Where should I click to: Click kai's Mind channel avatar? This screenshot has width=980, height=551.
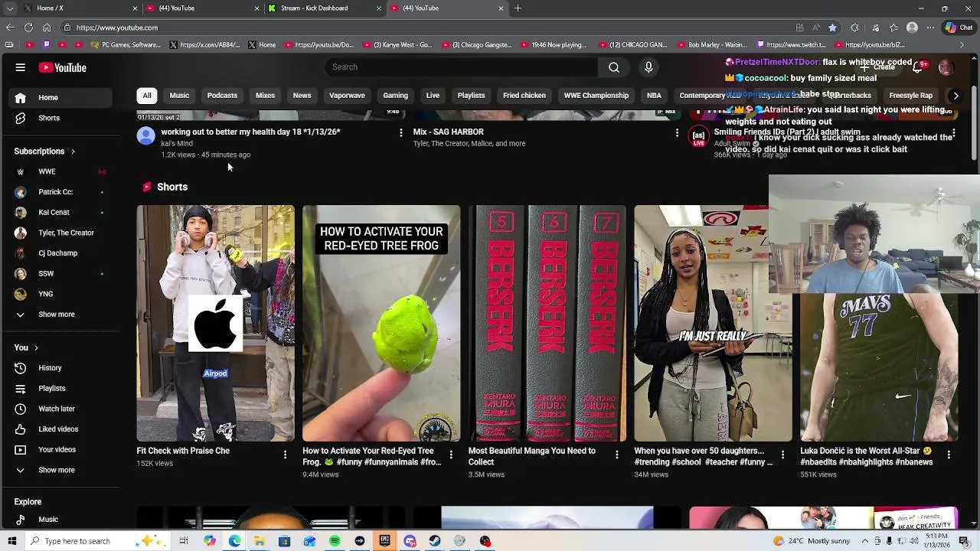145,136
